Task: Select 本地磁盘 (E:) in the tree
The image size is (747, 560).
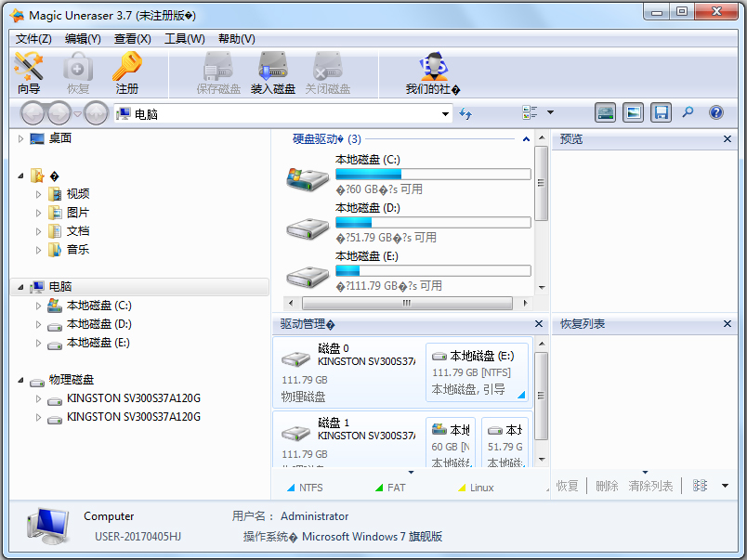Action: pos(98,343)
